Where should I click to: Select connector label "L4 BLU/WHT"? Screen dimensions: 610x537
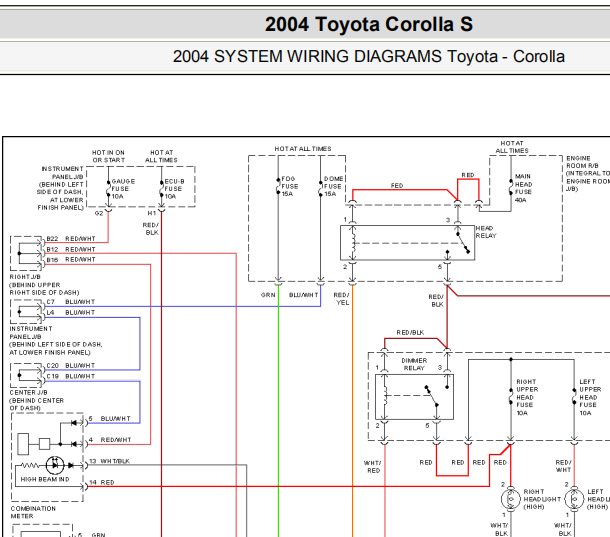pyautogui.click(x=71, y=312)
